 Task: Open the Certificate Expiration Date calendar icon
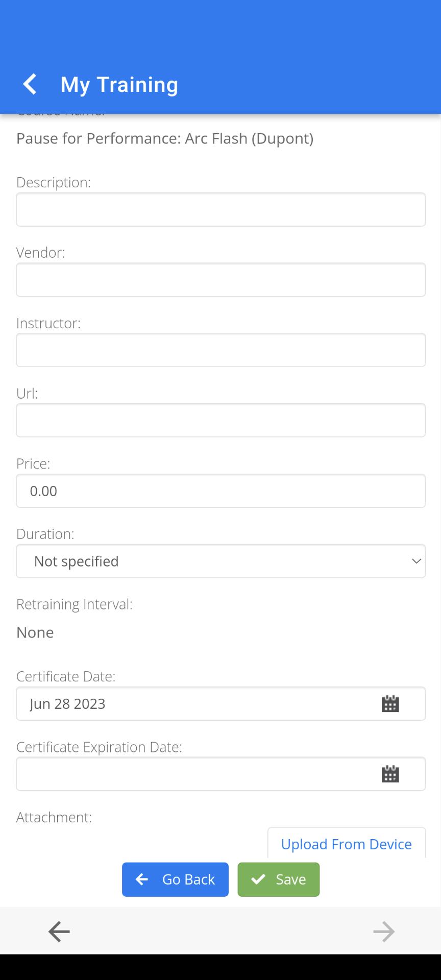(390, 774)
